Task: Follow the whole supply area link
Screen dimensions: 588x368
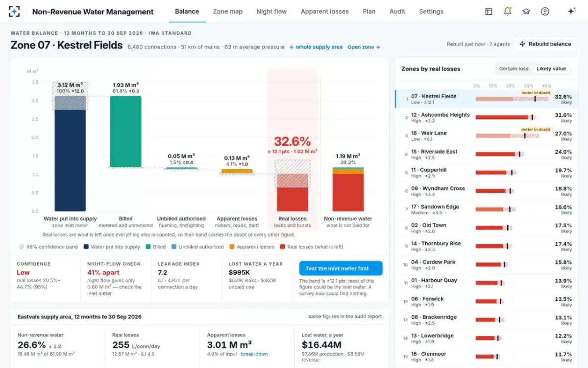Action: [316, 47]
